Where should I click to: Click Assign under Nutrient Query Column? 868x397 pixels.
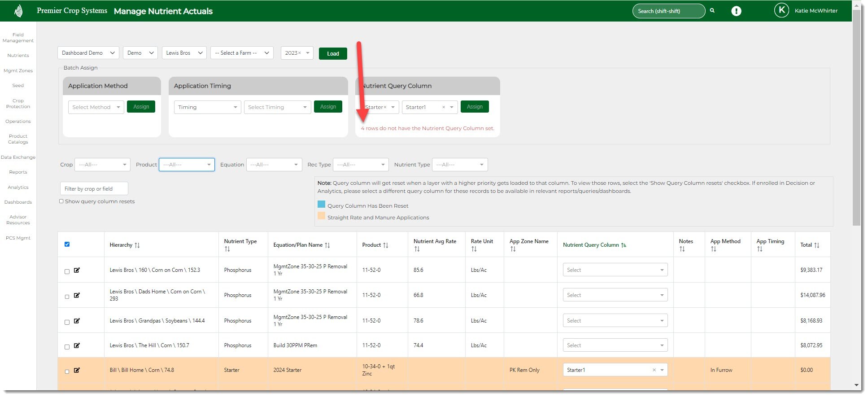tap(474, 107)
